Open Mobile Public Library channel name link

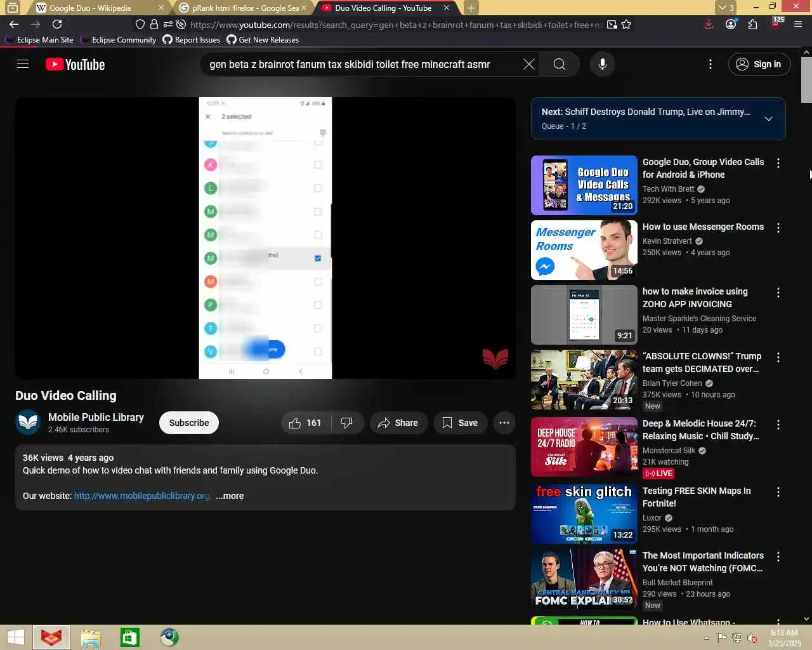96,417
